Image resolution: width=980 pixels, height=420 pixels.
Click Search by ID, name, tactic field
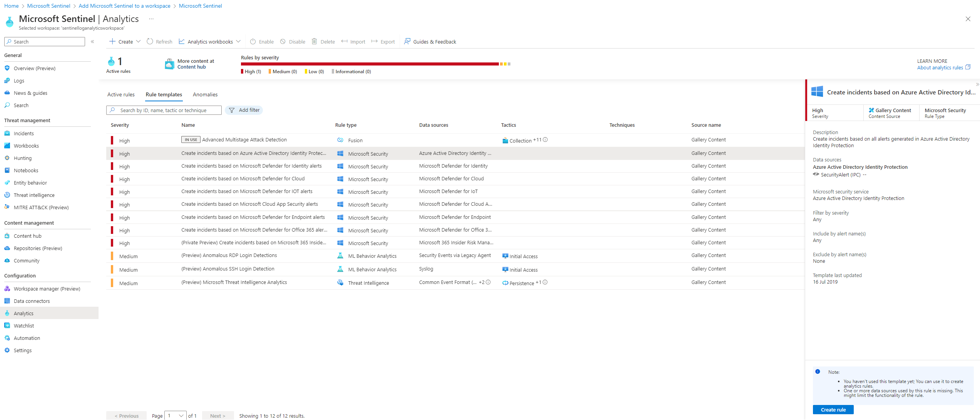coord(164,110)
